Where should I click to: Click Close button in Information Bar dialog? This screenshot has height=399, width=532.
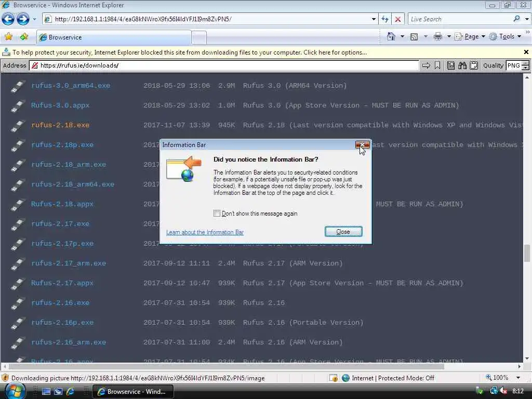(x=343, y=231)
